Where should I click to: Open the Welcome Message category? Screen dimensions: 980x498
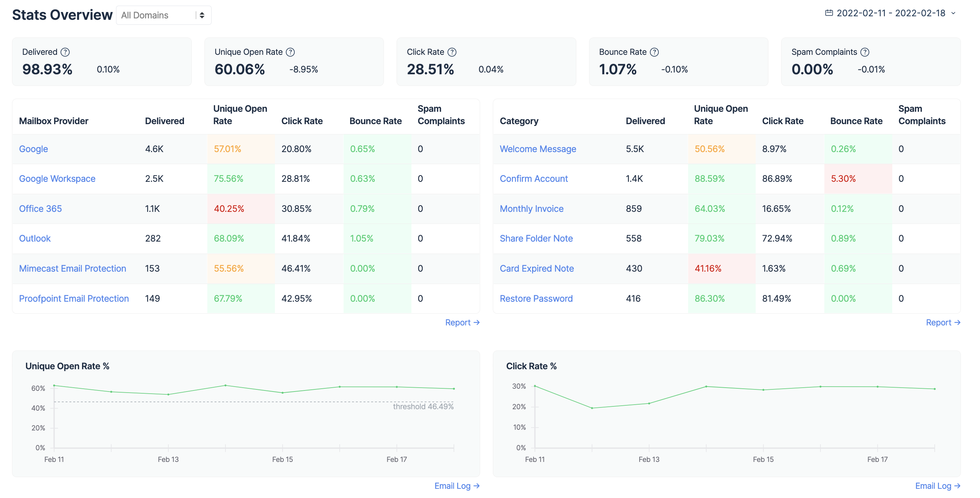[538, 149]
